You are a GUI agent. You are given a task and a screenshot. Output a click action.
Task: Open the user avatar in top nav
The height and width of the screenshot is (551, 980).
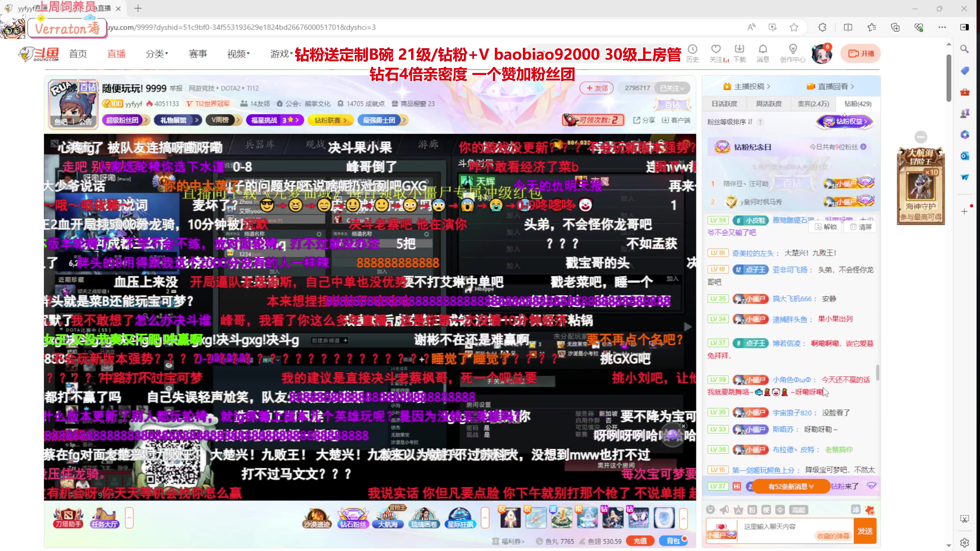[x=822, y=54]
